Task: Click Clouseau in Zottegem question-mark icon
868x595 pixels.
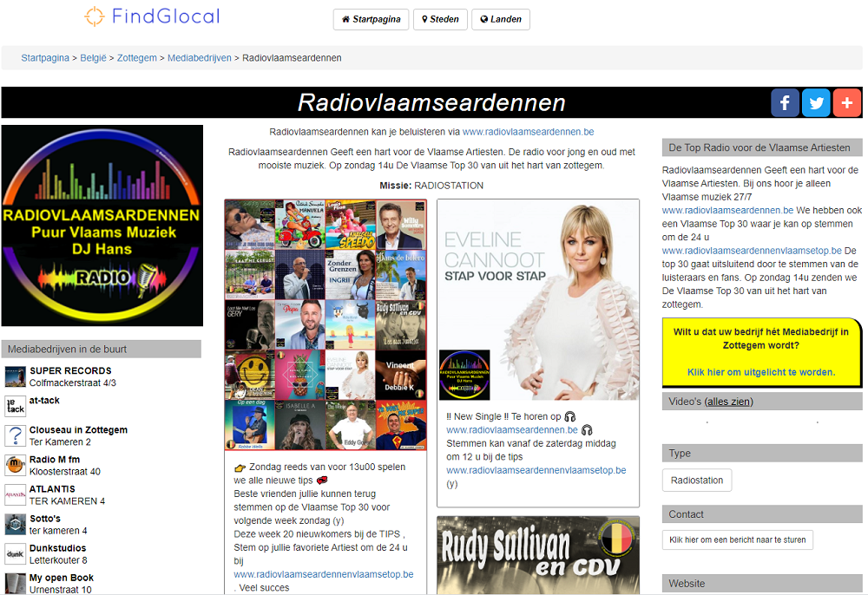Action: point(16,435)
